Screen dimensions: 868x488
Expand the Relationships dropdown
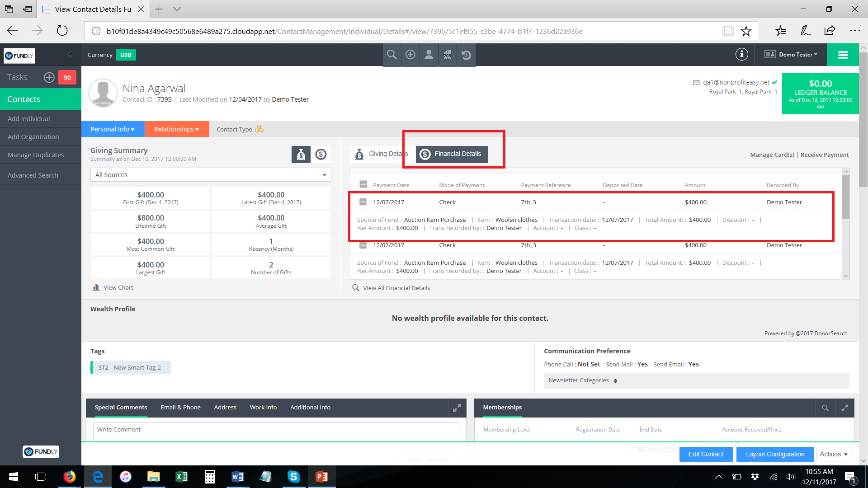176,129
